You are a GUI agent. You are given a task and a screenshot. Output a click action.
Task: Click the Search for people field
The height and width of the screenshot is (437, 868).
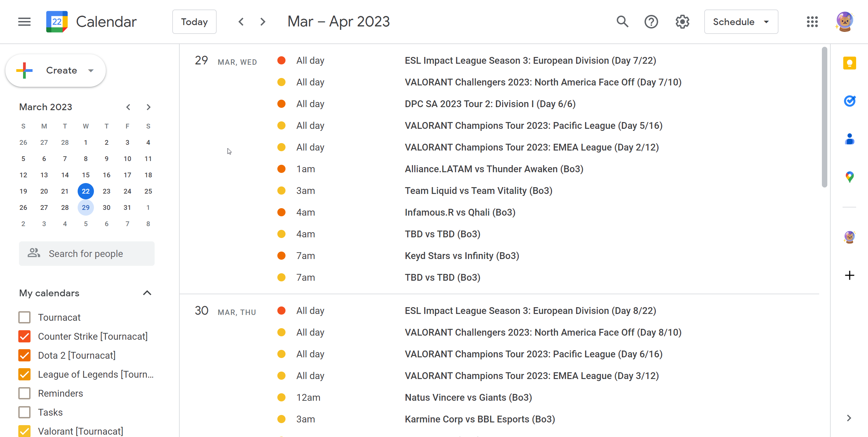pos(86,254)
